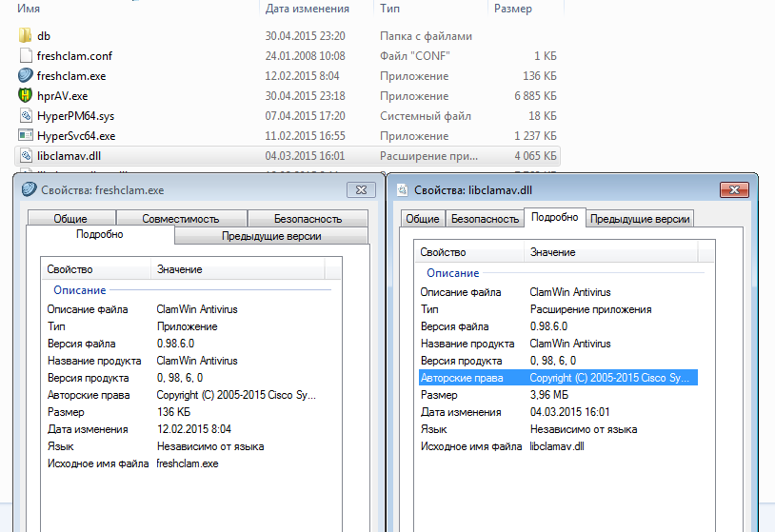Image resolution: width=775 pixels, height=532 pixels.
Task: Select Описание файла row in freshclam.exe properties
Action: point(185,309)
